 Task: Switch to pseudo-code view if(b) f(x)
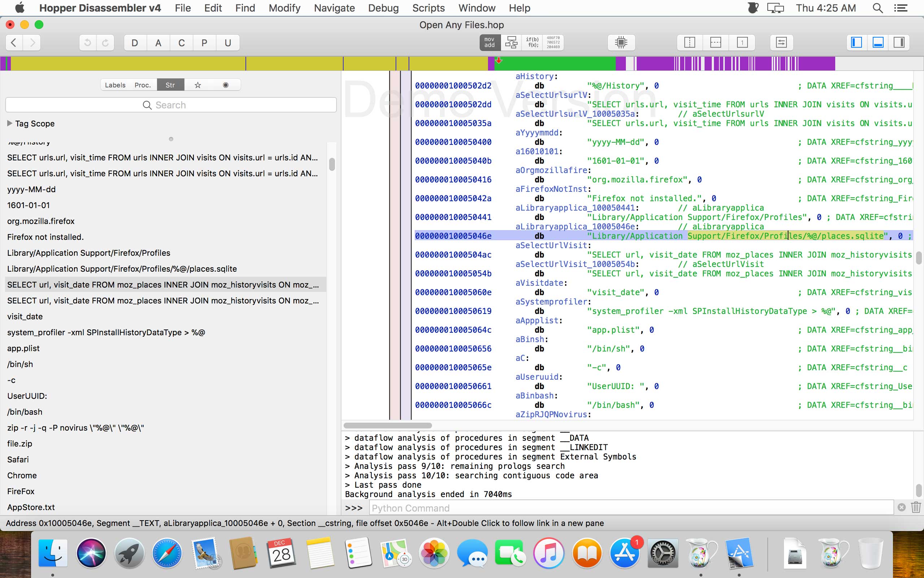pyautogui.click(x=532, y=42)
